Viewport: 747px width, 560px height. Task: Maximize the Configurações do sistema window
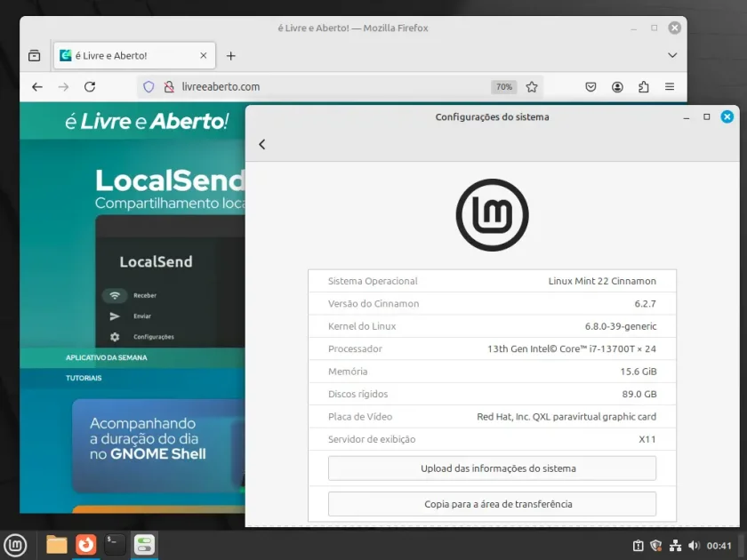point(706,116)
